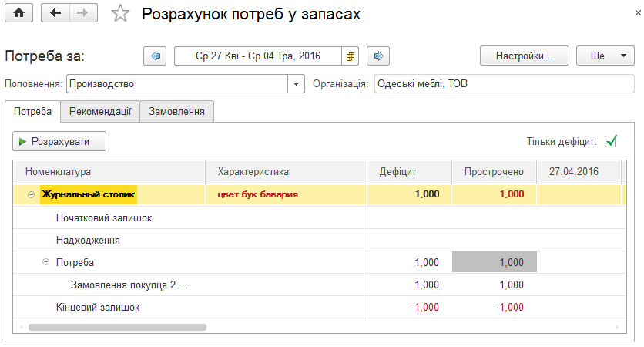Click the date range field Ср 27 Кві
The image size is (644, 347).
tap(258, 56)
